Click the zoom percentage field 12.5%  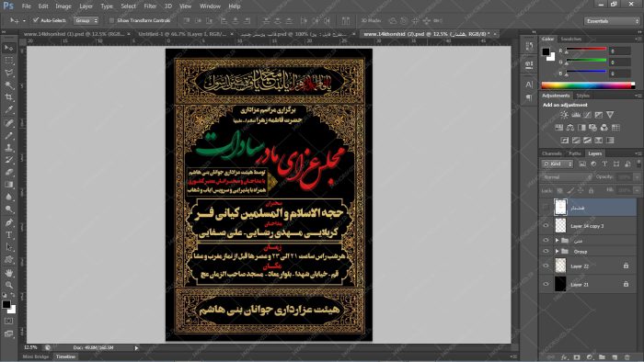30,347
